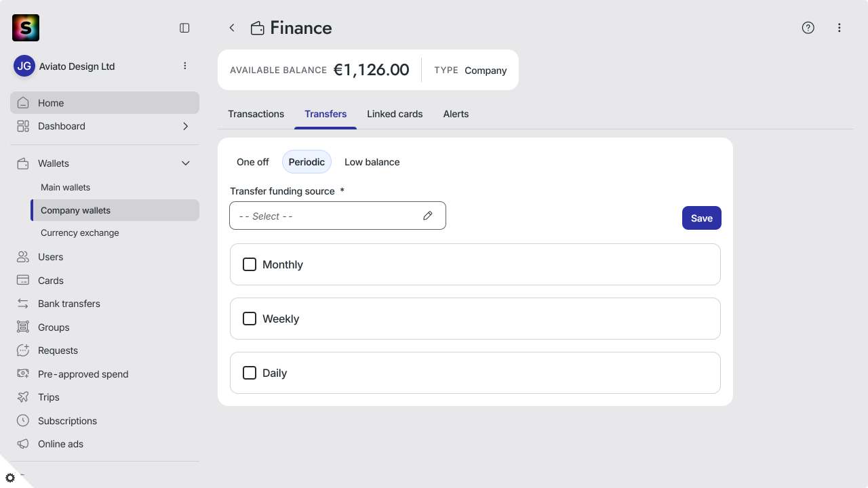
Task: Open the Home menu item
Action: [x=104, y=103]
